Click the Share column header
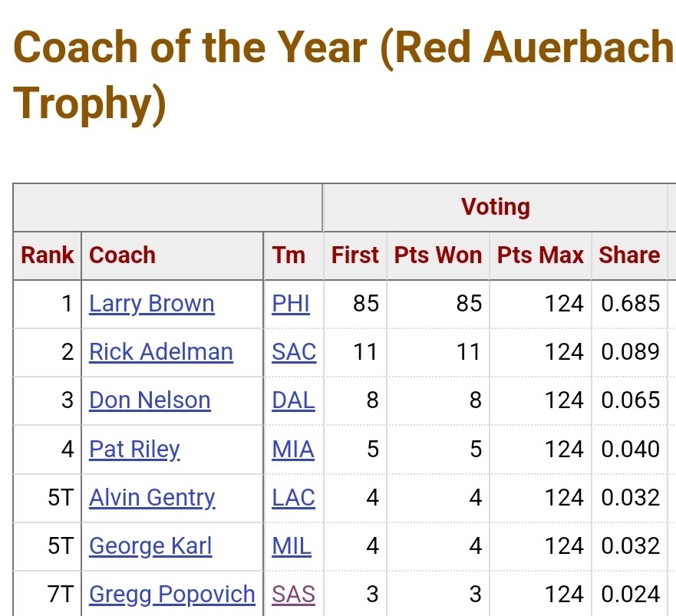This screenshot has height=616, width=676. pos(629,255)
